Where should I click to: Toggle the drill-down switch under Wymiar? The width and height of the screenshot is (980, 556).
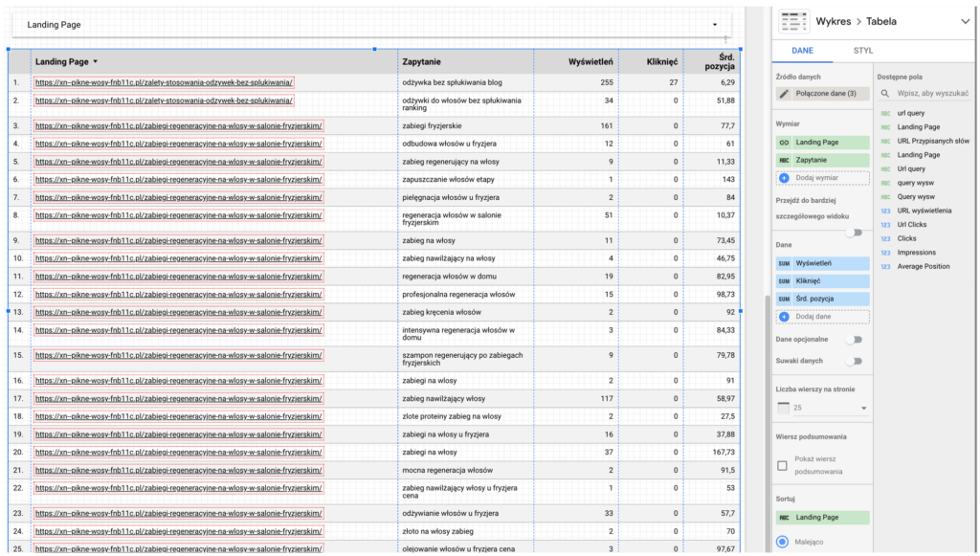point(852,233)
